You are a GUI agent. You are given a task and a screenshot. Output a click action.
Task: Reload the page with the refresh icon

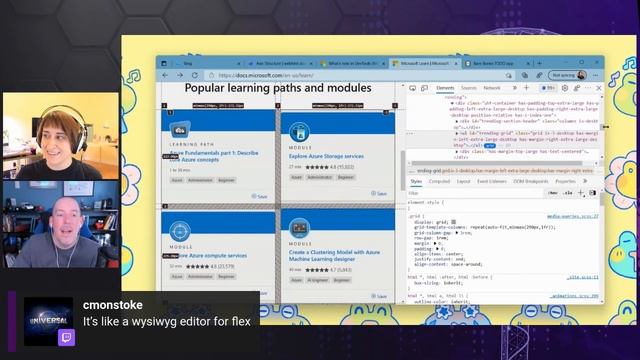(195, 75)
